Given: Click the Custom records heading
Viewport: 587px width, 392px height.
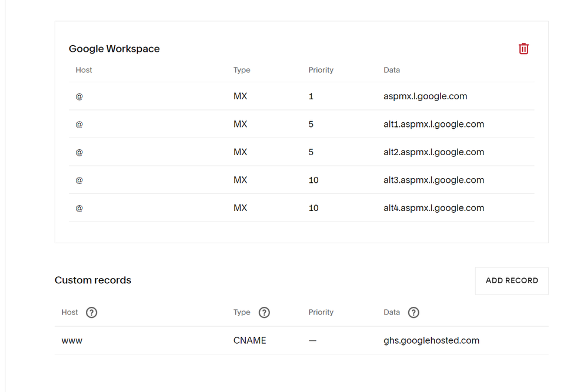Looking at the screenshot, I should click(x=93, y=280).
